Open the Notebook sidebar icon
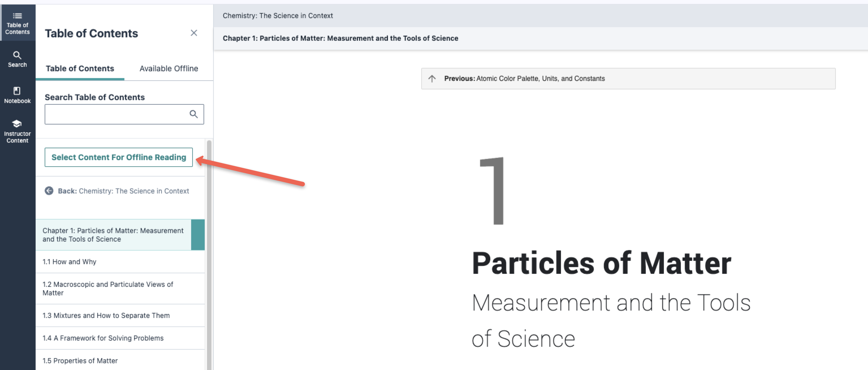Viewport: 868px width, 370px height. pos(17,95)
